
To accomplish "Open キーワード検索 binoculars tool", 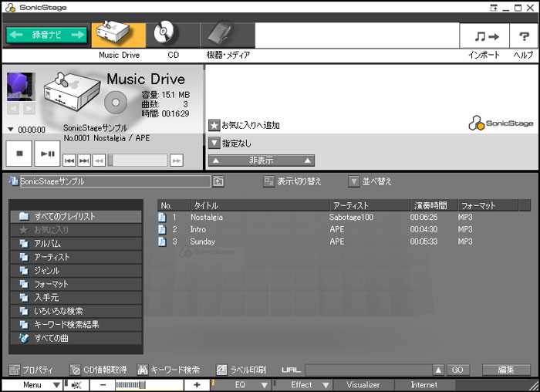I will pyautogui.click(x=143, y=370).
